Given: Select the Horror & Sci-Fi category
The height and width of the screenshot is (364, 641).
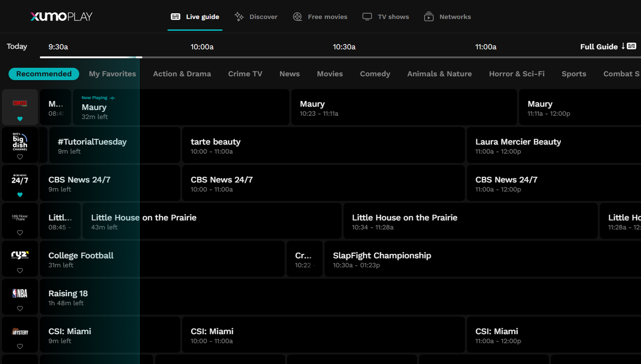Looking at the screenshot, I should [517, 74].
